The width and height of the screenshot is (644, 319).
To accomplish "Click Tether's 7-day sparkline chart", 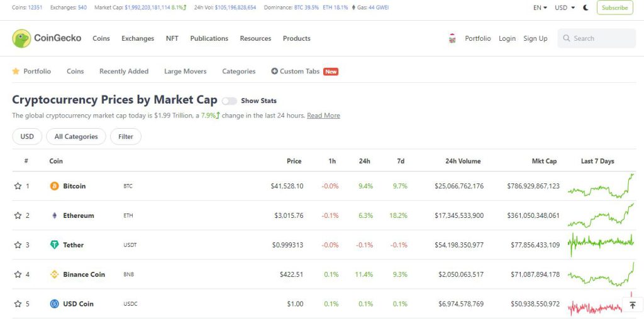I will coord(601,245).
